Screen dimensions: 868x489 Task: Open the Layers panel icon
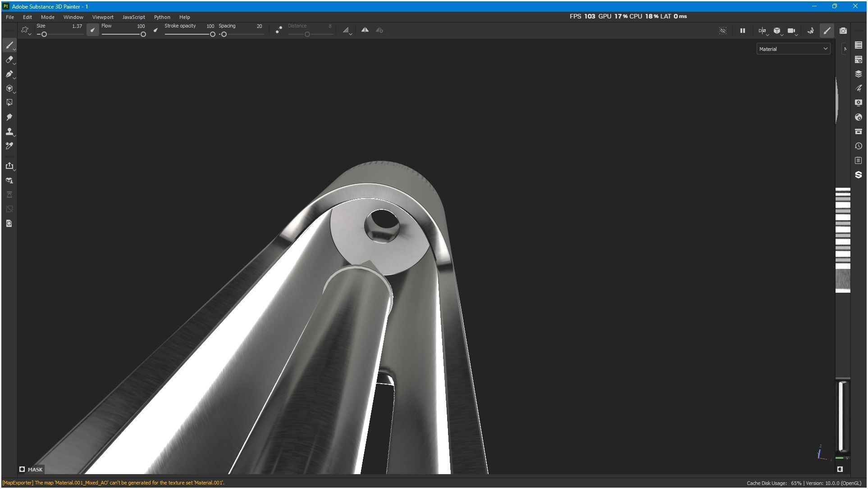[x=858, y=74]
